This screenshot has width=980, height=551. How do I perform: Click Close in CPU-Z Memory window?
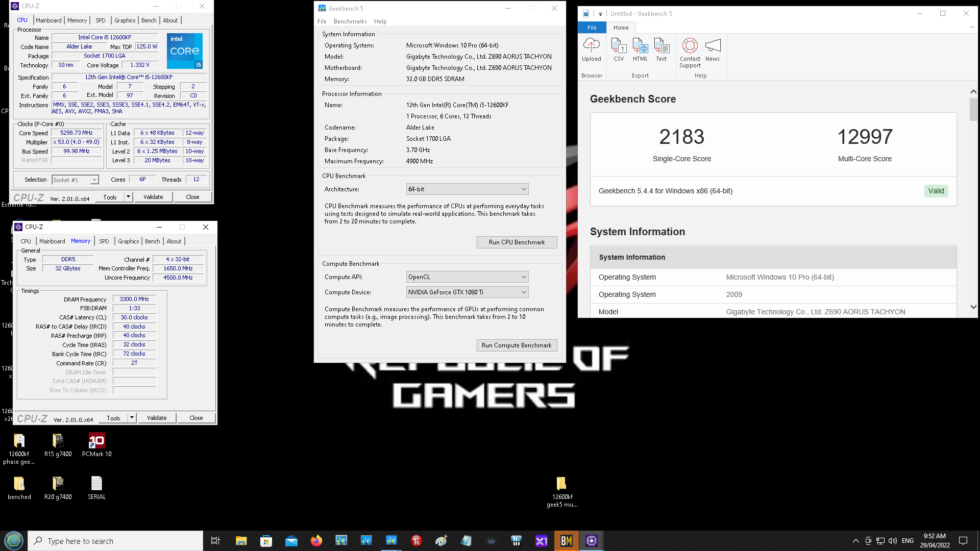(196, 418)
